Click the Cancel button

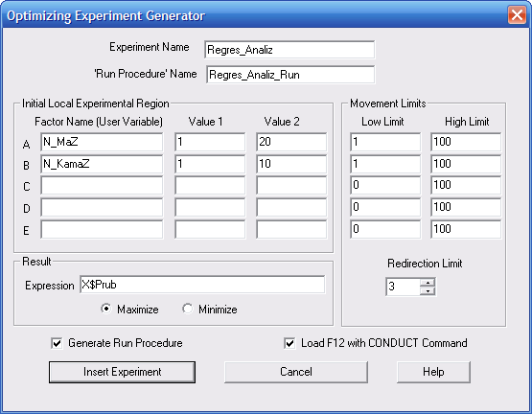click(296, 372)
